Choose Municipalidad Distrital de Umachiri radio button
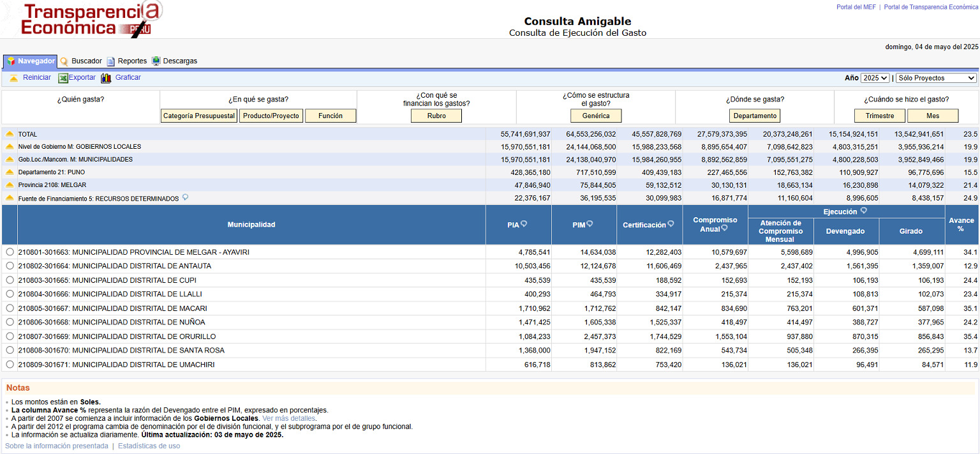The width and height of the screenshot is (980, 454). [x=10, y=365]
